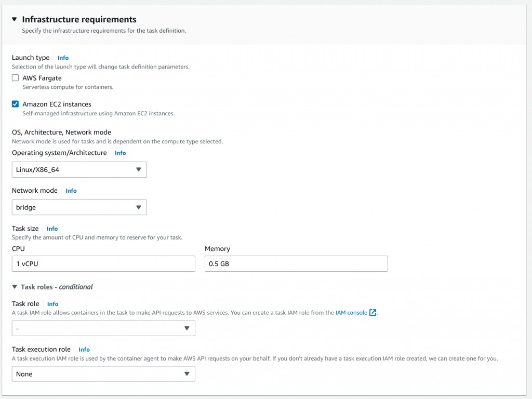This screenshot has height=399, width=532.
Task: Open Info link next to Launch type
Action: (63, 58)
